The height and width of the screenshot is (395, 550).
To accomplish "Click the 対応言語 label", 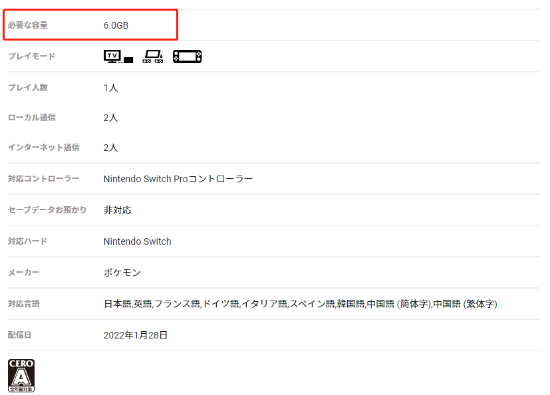I will tap(24, 303).
